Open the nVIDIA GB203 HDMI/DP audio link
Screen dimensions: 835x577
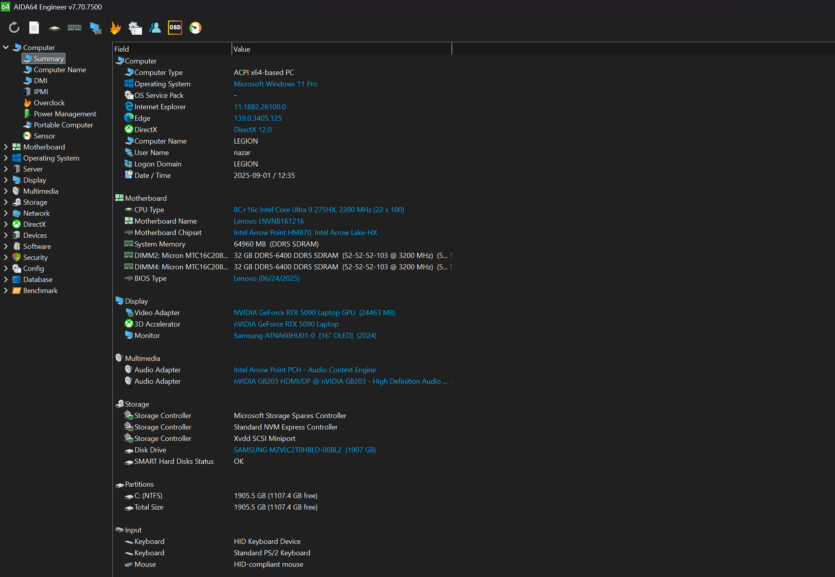point(342,382)
